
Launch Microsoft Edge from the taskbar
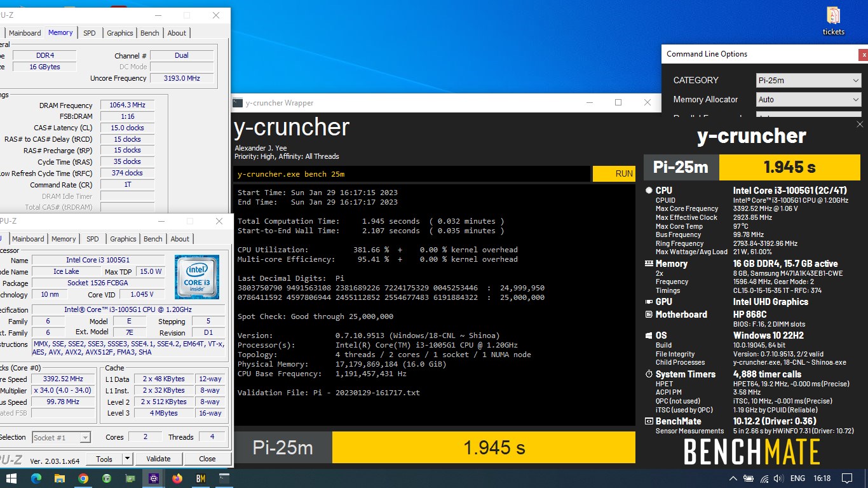36,478
